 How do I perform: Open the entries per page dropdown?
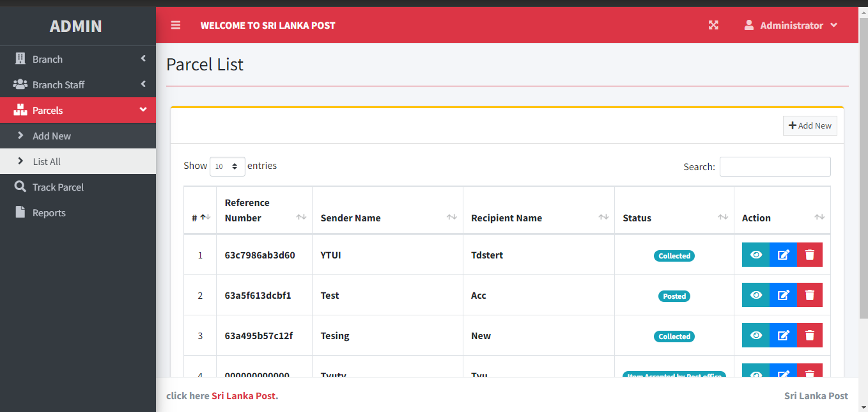(227, 166)
